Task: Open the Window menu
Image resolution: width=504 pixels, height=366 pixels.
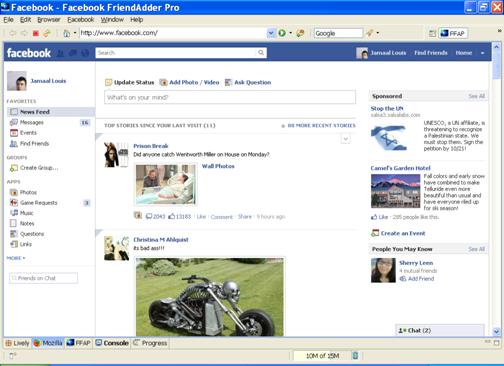Action: tap(112, 20)
